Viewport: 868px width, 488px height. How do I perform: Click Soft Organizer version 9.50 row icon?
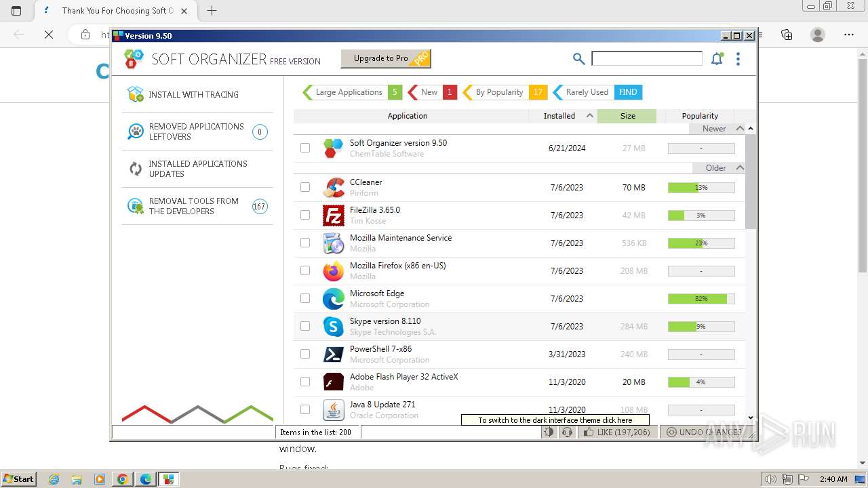pos(333,148)
